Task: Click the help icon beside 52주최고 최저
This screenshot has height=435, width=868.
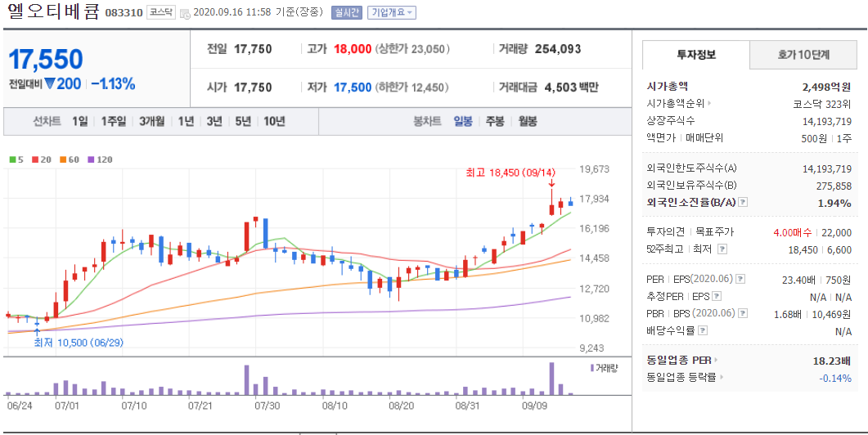Action: tap(722, 249)
